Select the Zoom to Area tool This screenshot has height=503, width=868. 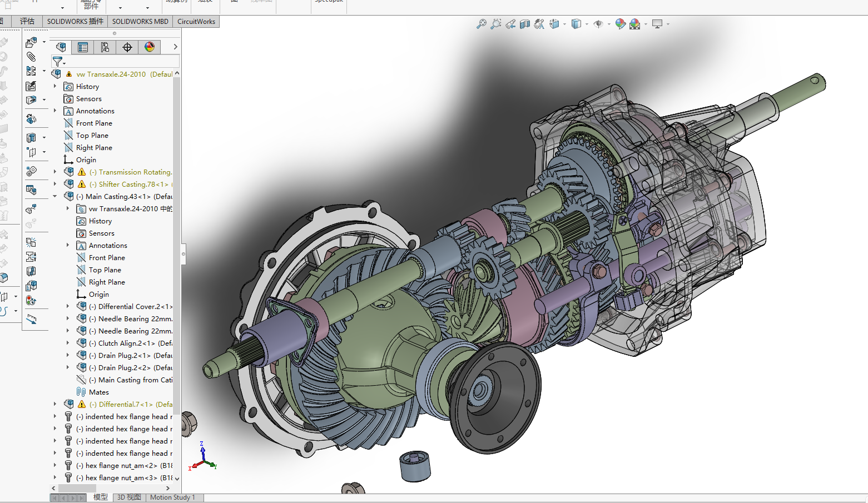(x=495, y=24)
